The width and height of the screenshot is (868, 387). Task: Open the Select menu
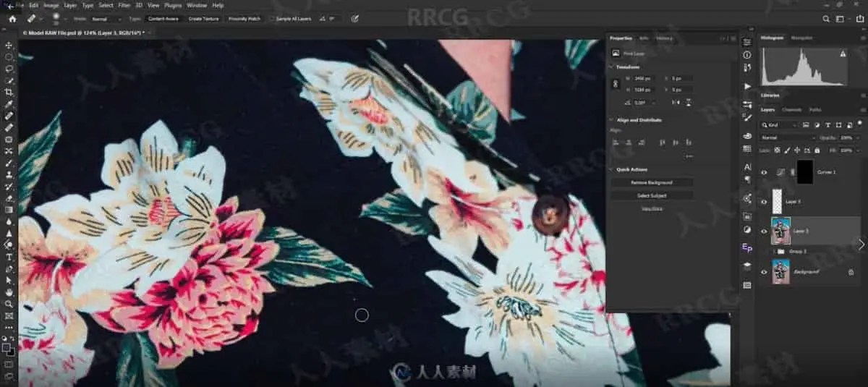point(106,5)
